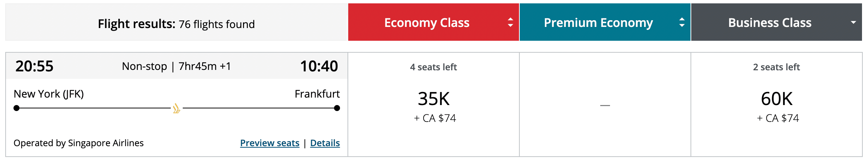Image resolution: width=868 pixels, height=160 pixels.
Task: Open the flight Details link
Action: 325,143
